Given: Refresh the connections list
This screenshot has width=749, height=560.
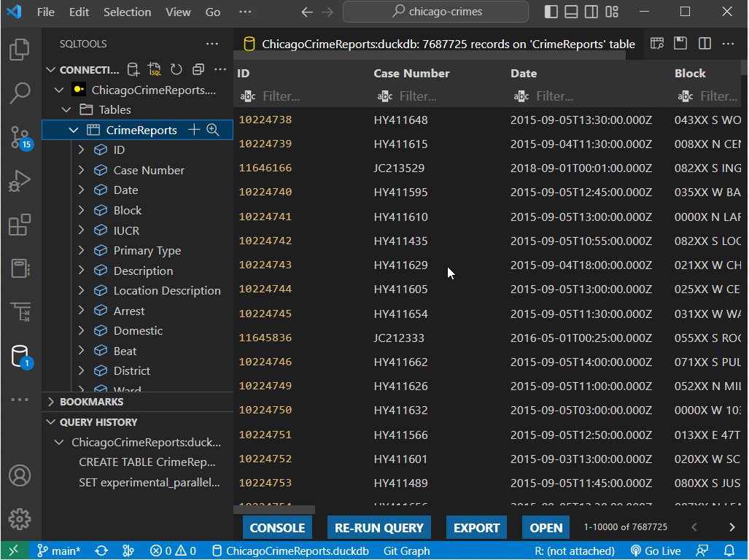Looking at the screenshot, I should pyautogui.click(x=176, y=70).
